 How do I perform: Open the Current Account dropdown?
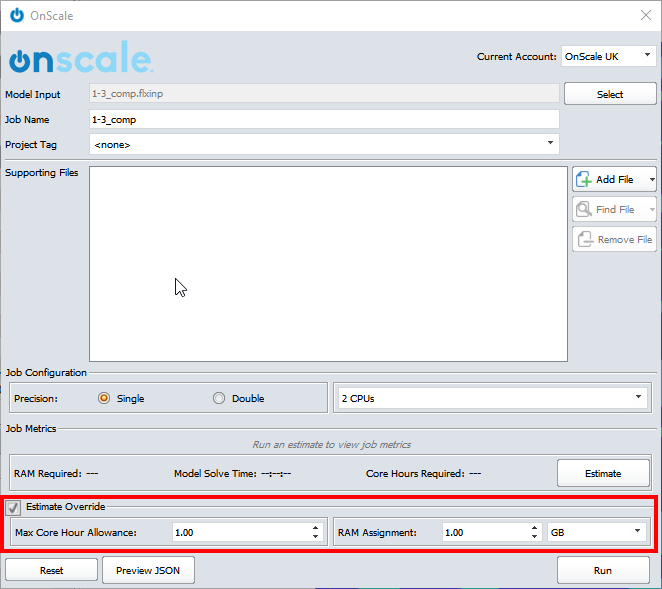(608, 56)
